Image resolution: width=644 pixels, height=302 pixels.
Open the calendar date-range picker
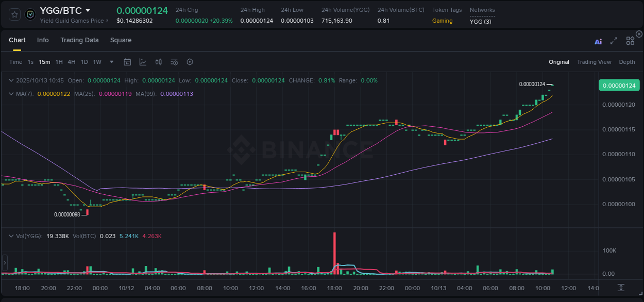click(x=127, y=62)
